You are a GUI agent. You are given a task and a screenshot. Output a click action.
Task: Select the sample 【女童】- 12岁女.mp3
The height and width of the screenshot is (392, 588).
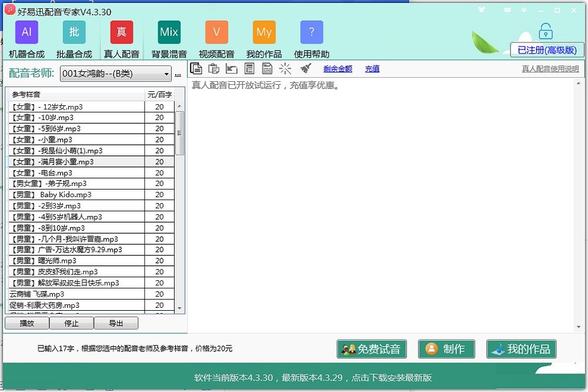76,107
